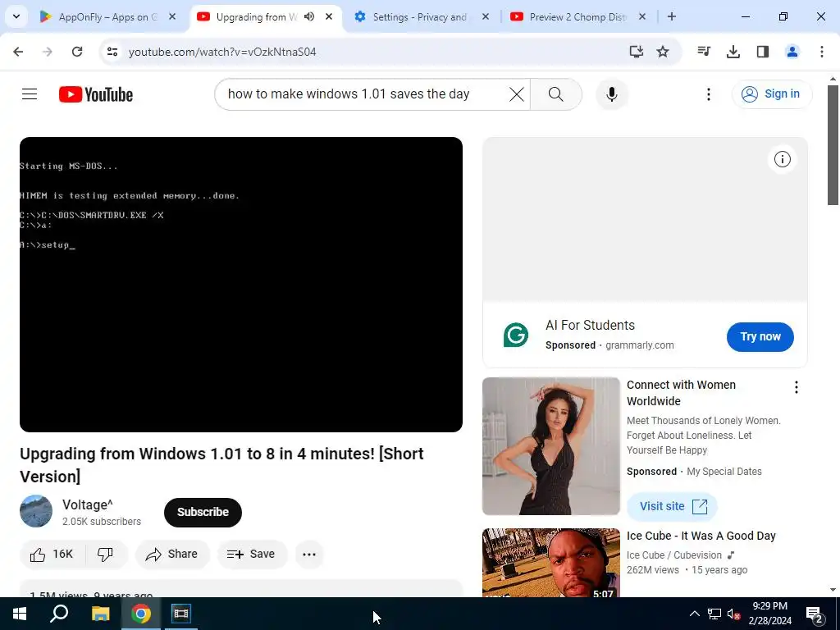Like this video
The height and width of the screenshot is (630, 840).
52,554
